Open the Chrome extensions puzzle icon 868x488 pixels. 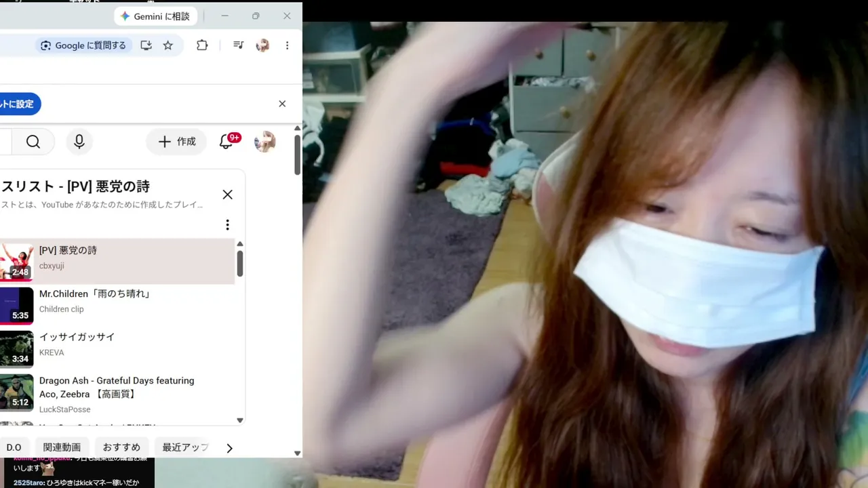(202, 45)
